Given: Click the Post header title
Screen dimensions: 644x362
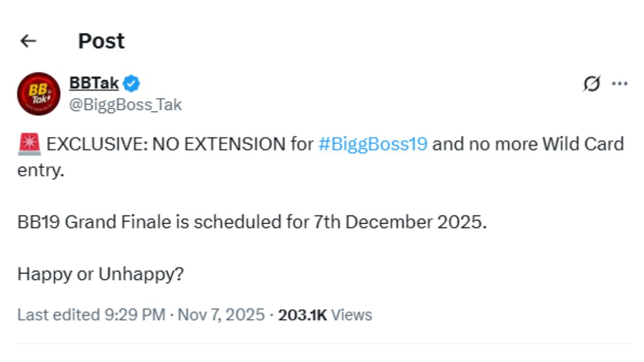Looking at the screenshot, I should pyautogui.click(x=101, y=41).
